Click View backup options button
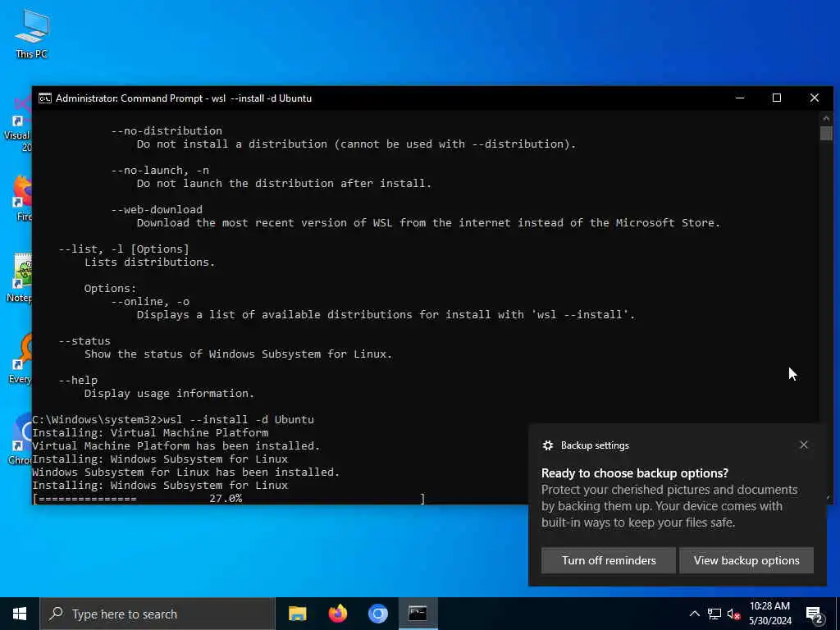 tap(746, 560)
